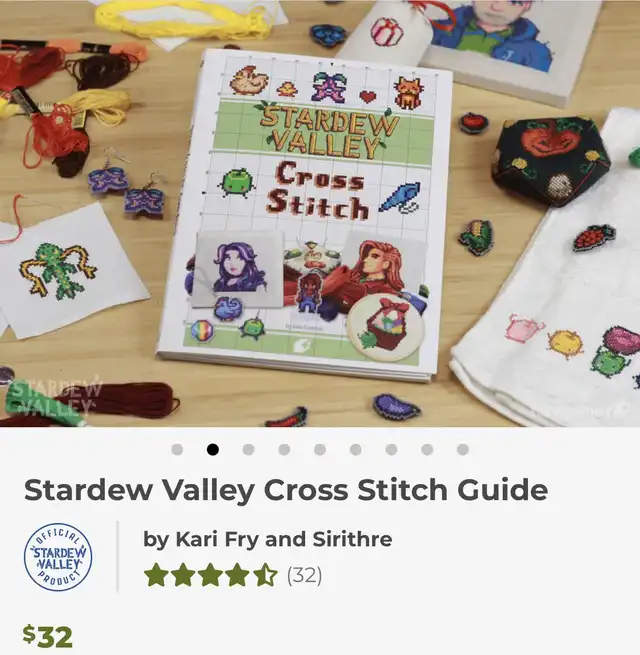Click the green Junimo icon on book cover
The height and width of the screenshot is (655, 640).
click(x=237, y=183)
